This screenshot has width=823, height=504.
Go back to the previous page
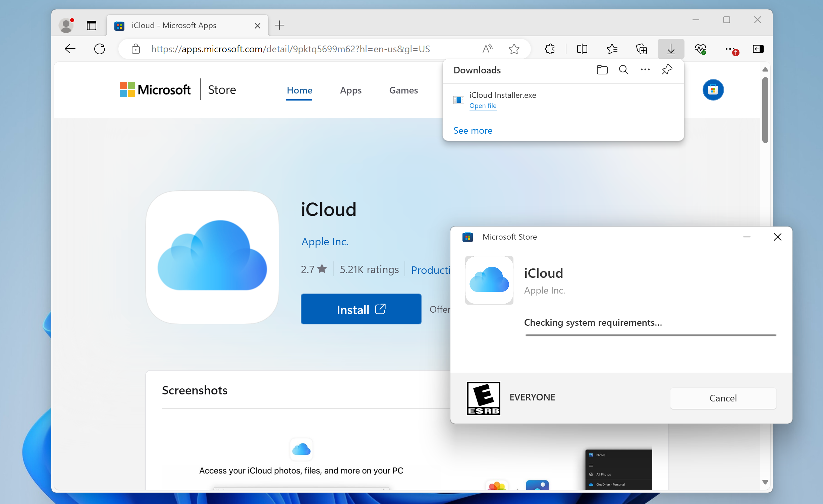coord(70,49)
